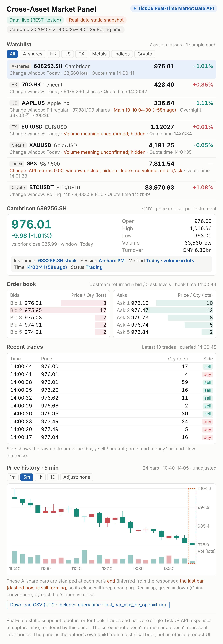Click the 14:00:23 trade at 977.49
Viewport: 223px width, 644px height.
pyautogui.click(x=111, y=422)
